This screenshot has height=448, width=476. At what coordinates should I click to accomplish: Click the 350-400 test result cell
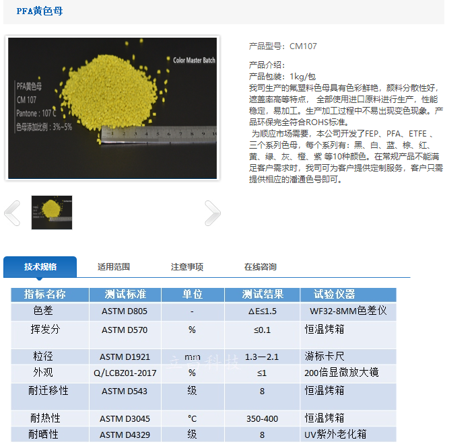[262, 419]
